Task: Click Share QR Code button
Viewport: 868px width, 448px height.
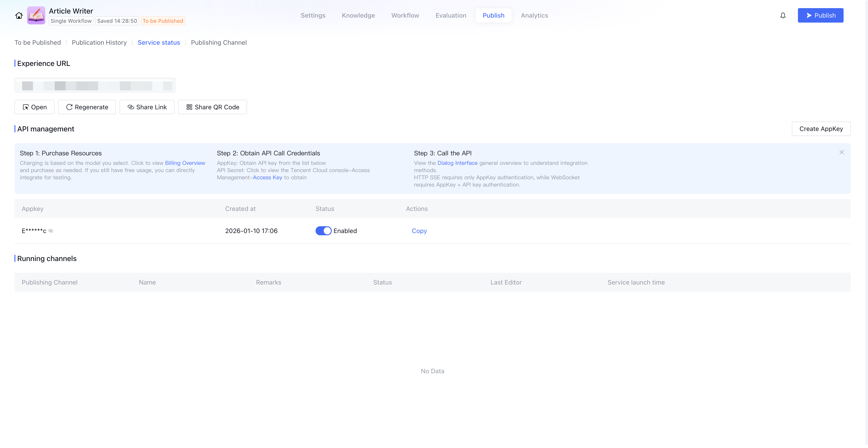Action: 212,107
